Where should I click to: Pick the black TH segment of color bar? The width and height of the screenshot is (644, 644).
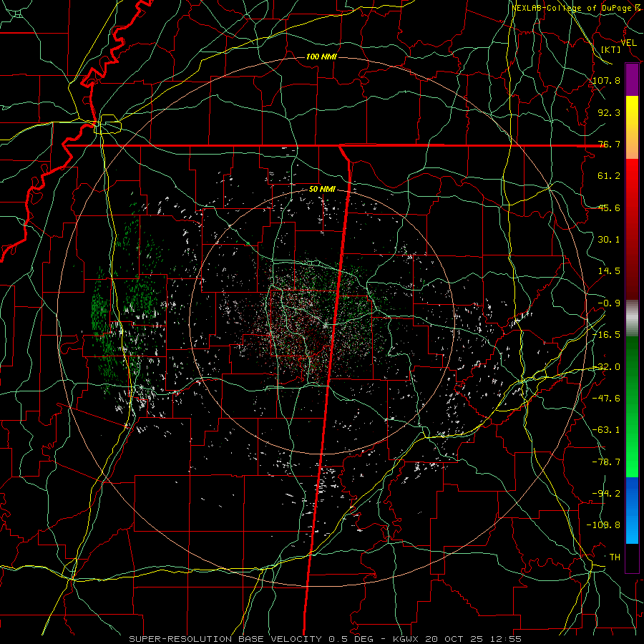point(632,557)
